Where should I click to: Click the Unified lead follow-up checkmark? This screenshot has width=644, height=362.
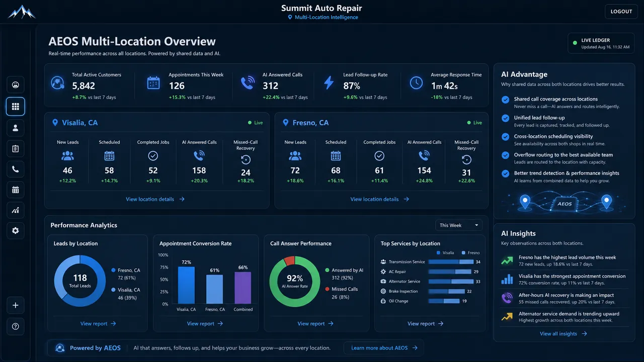[x=505, y=118]
